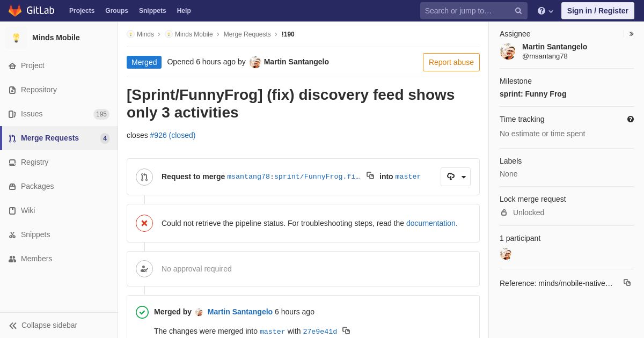Open the Minds Mobile project avatar
The height and width of the screenshot is (338, 644).
click(16, 38)
